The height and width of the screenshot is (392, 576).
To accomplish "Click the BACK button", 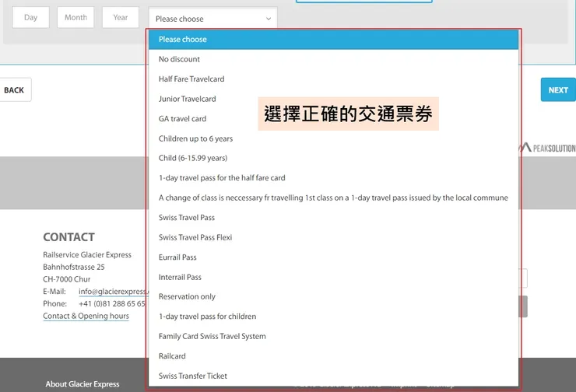I will pyautogui.click(x=15, y=90).
